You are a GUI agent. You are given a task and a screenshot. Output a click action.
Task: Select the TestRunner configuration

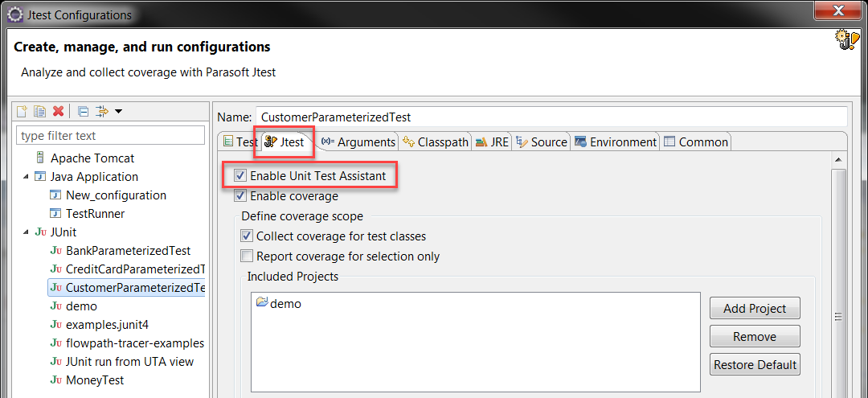point(95,213)
